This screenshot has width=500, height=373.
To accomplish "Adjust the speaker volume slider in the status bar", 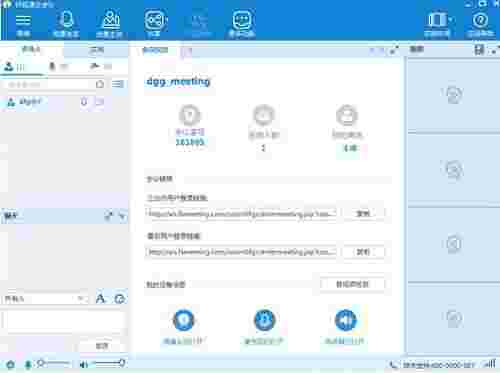I will (109, 363).
